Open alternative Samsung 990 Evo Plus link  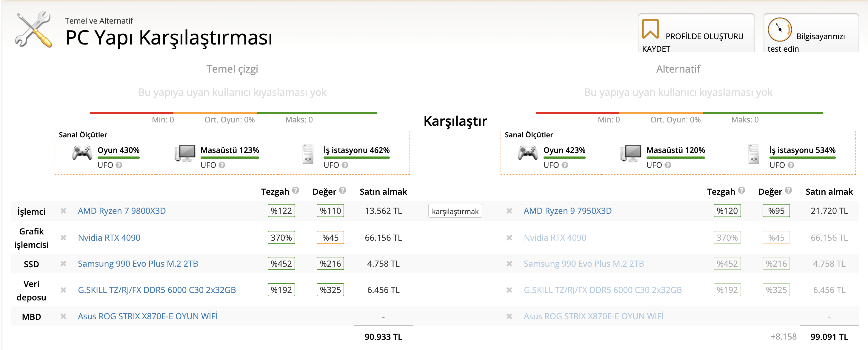pyautogui.click(x=584, y=264)
